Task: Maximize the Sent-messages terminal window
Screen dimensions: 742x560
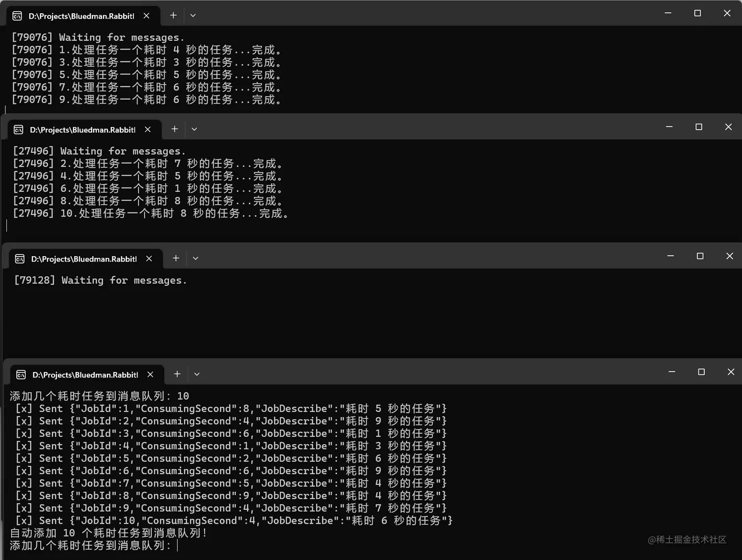Action: pos(701,372)
